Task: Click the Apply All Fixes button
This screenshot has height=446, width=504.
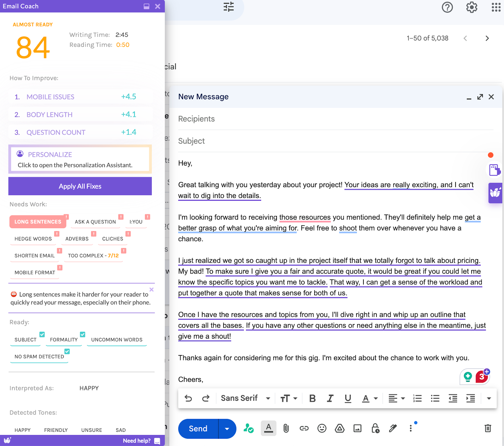Action: point(80,186)
